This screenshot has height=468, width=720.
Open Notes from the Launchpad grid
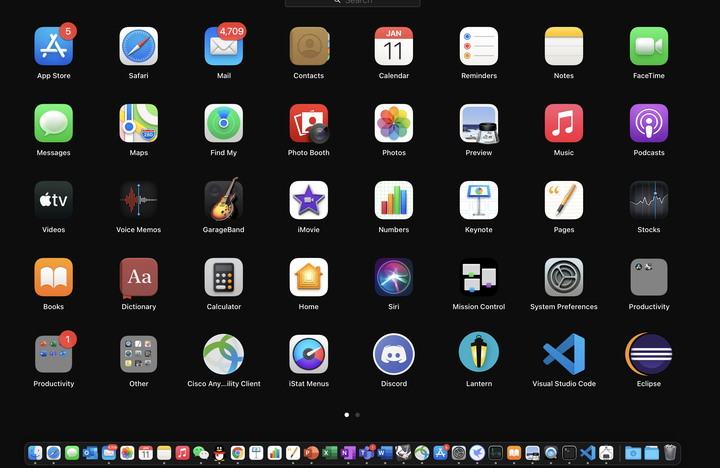(x=564, y=46)
